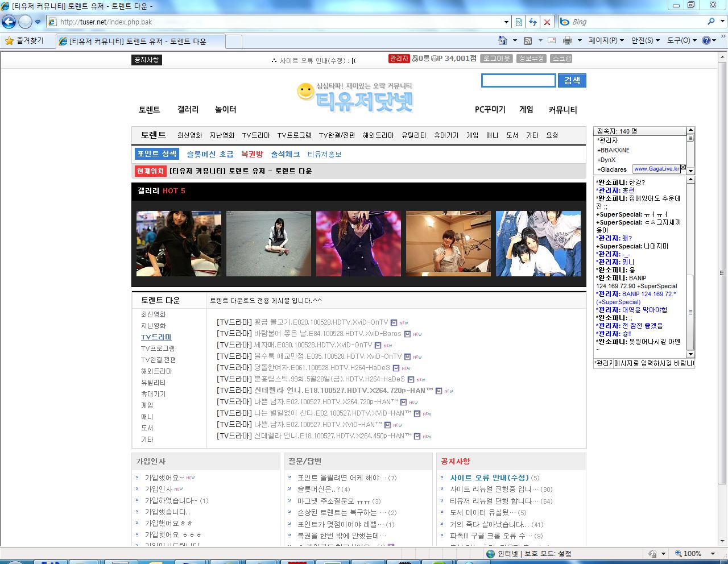Screen dimensions: 728x564
Task: Open the 도구(O) tools dropdown menu
Action: coord(681,40)
